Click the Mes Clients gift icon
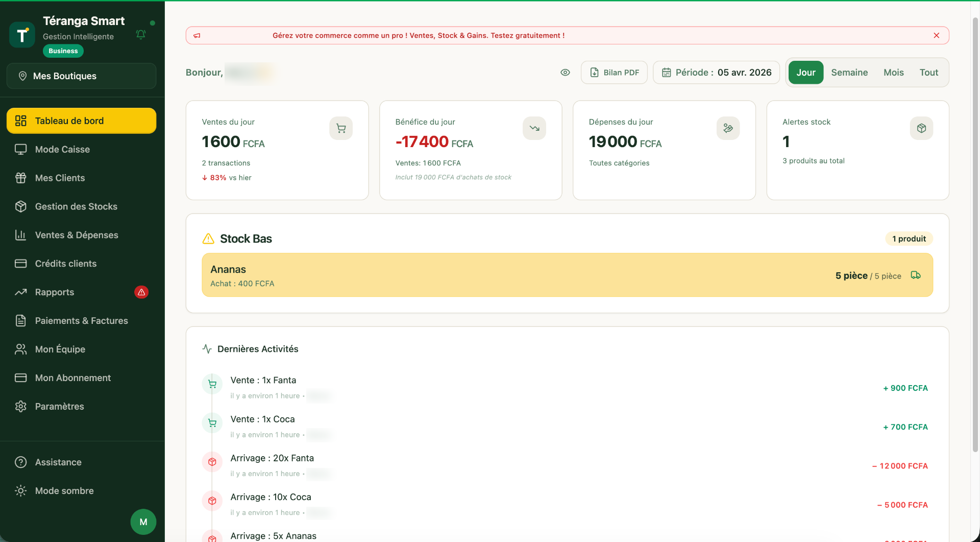980x542 pixels. [x=21, y=178]
